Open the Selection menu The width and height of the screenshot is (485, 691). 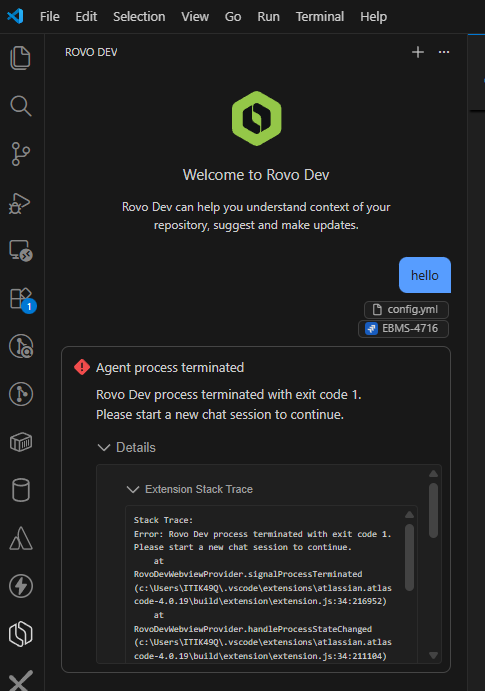(x=139, y=17)
